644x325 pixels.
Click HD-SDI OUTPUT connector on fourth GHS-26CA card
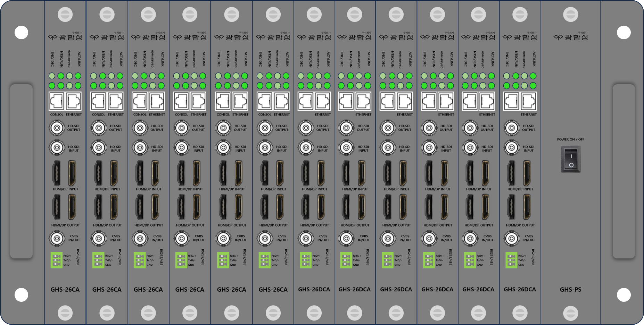(182, 128)
